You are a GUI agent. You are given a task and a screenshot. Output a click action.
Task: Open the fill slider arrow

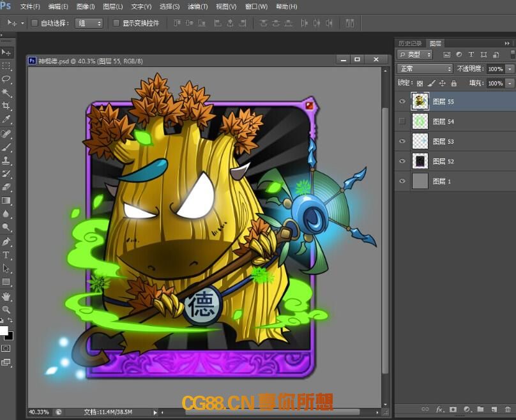click(x=510, y=83)
